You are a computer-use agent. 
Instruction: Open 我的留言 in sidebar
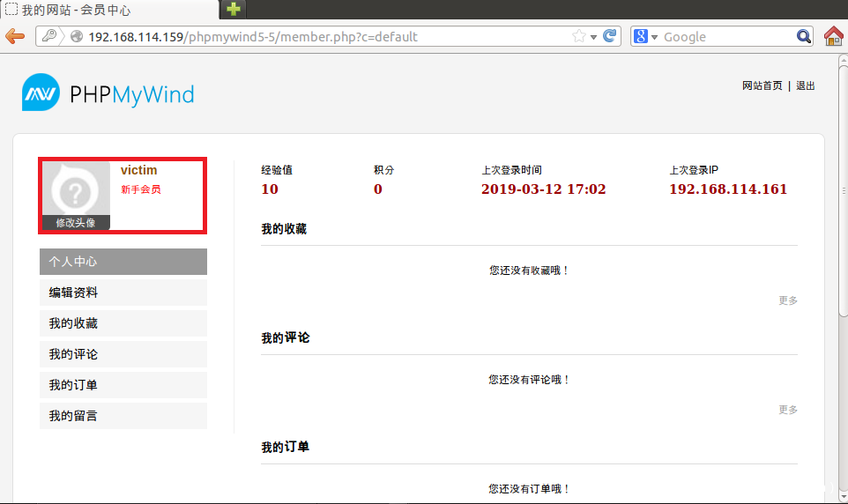[123, 416]
